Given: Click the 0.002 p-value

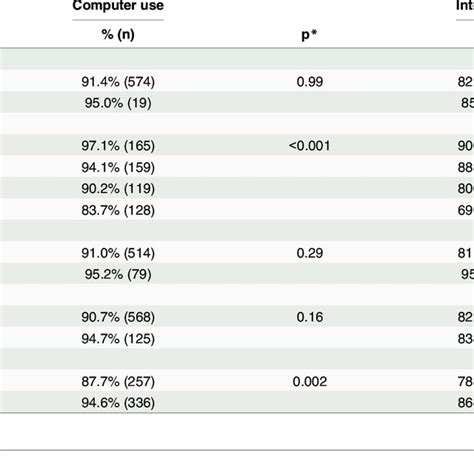Looking at the screenshot, I should 310,381.
